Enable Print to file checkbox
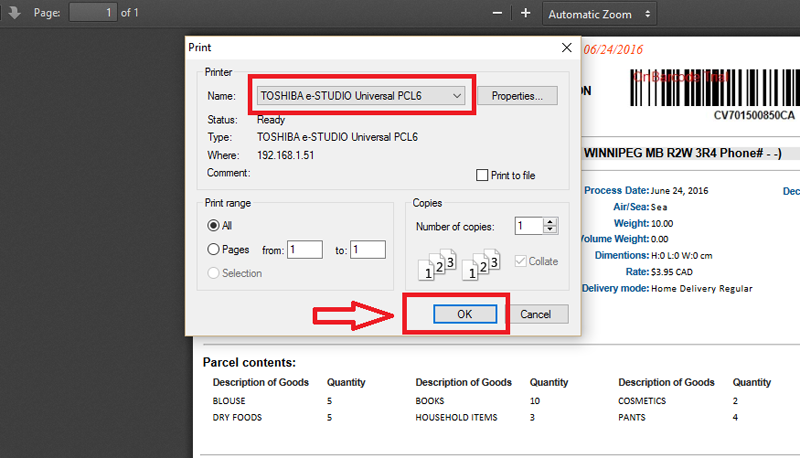 point(482,175)
